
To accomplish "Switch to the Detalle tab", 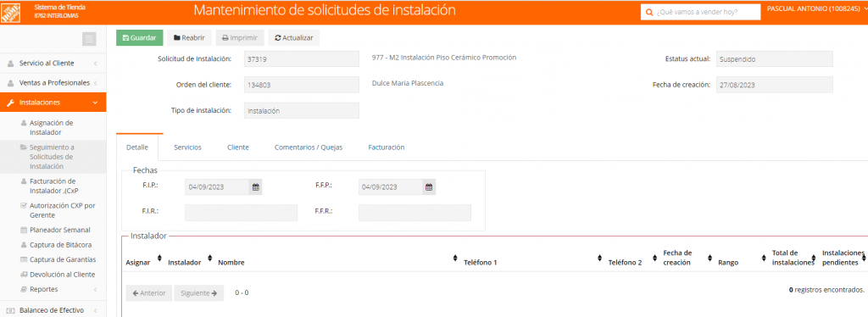I will pyautogui.click(x=137, y=147).
